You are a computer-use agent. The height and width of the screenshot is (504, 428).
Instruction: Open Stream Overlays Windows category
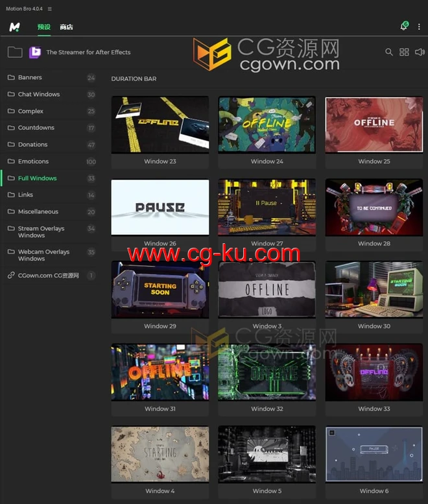50,232
